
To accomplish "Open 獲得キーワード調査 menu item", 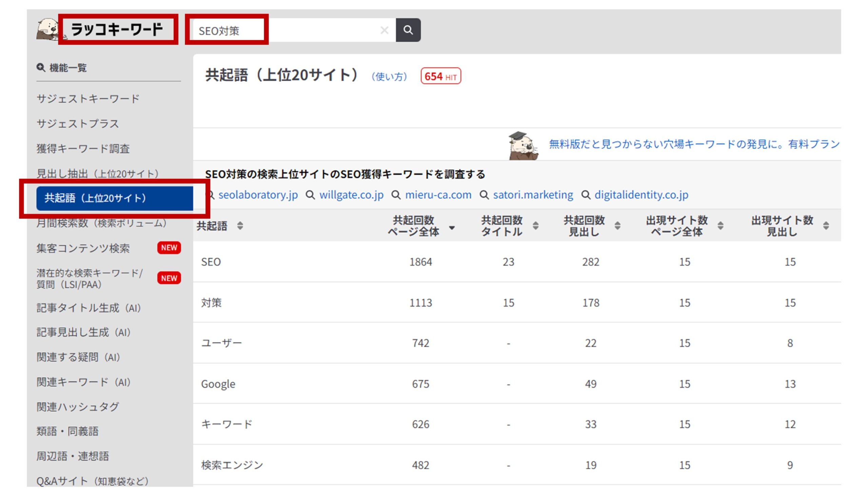I will (x=83, y=148).
